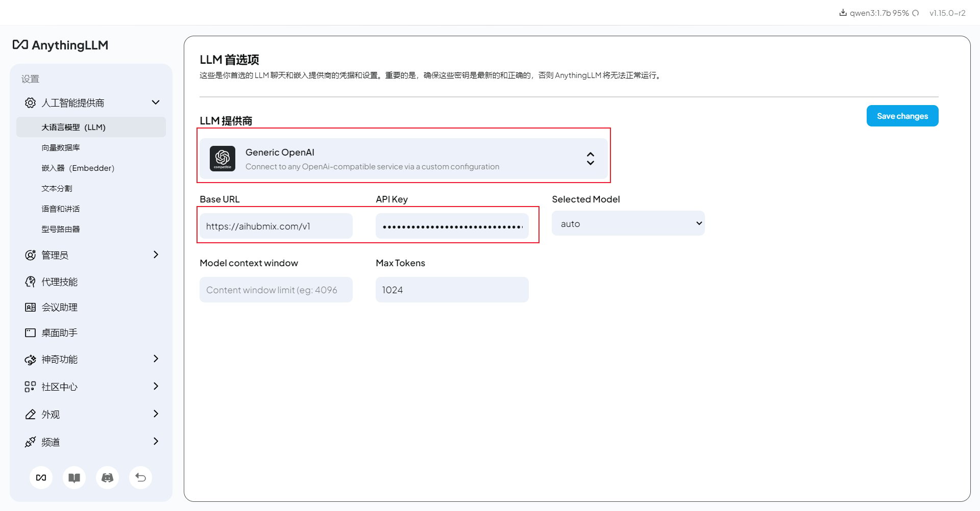Click the admin icon beside 管理员
980x511 pixels.
[x=30, y=255]
